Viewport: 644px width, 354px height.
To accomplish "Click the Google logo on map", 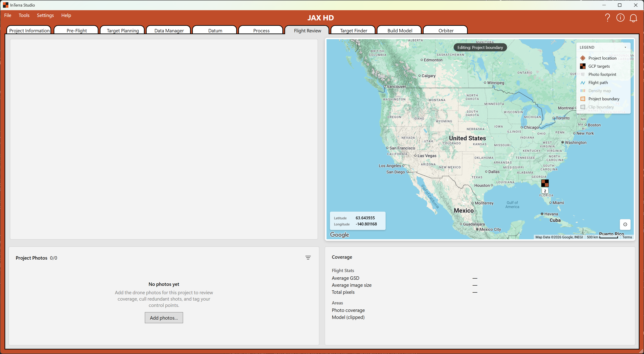I will pos(339,234).
